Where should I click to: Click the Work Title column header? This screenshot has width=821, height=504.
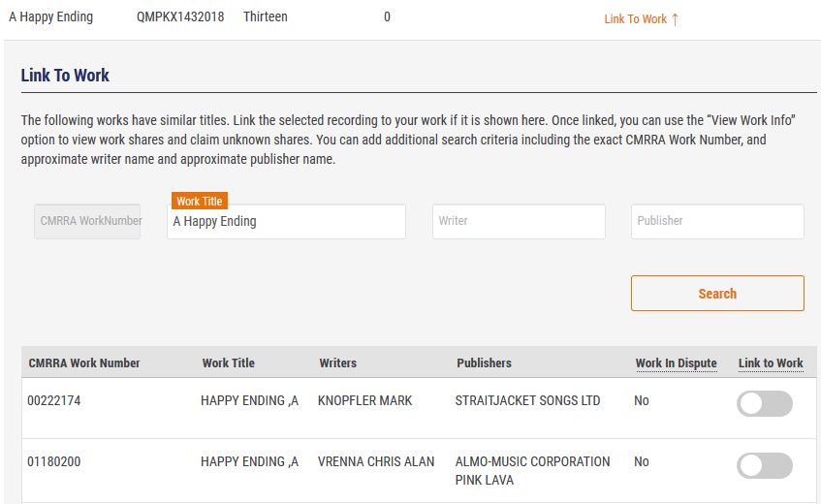(229, 363)
